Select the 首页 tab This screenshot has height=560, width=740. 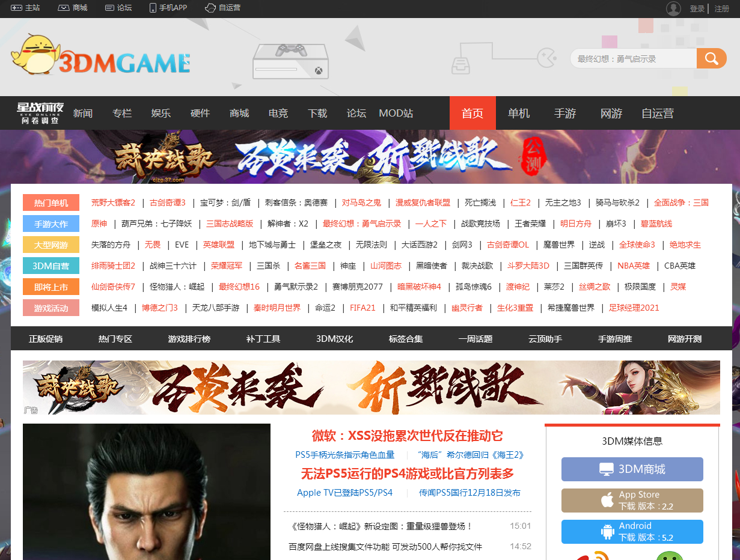tap(472, 113)
